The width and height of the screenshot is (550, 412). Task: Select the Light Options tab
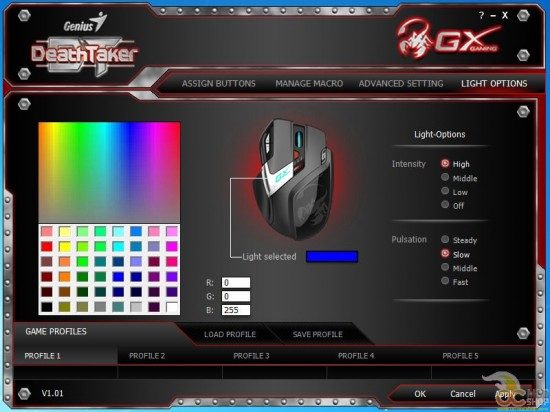[x=494, y=83]
